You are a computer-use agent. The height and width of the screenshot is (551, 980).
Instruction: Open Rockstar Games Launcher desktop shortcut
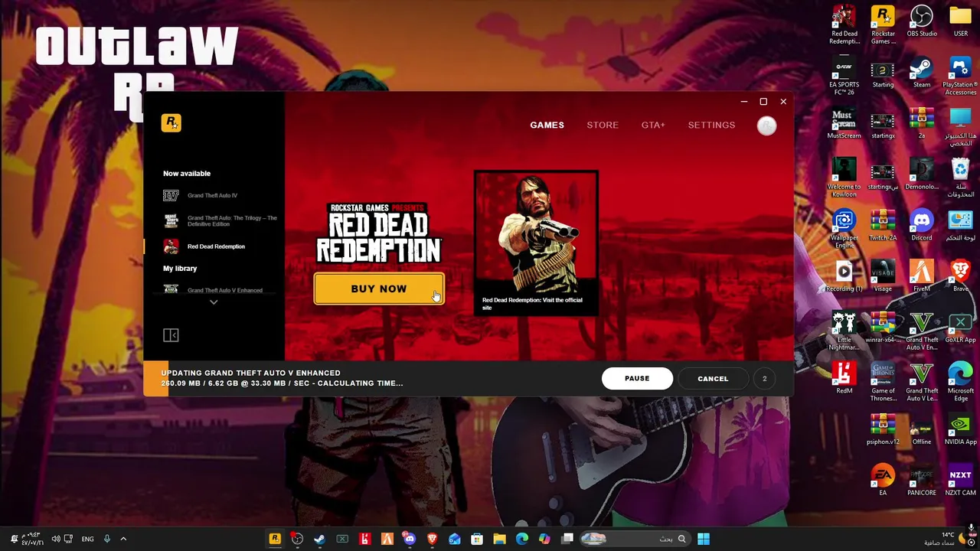pyautogui.click(x=883, y=25)
